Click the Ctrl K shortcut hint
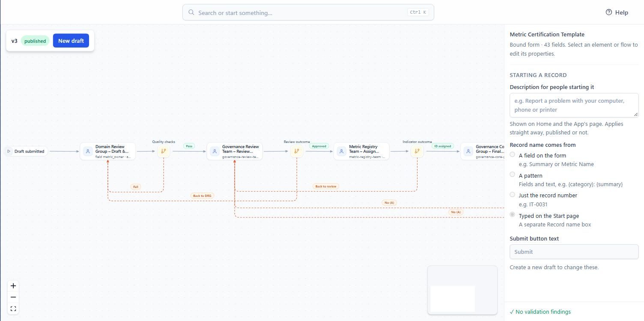This screenshot has height=321, width=644. pos(418,12)
